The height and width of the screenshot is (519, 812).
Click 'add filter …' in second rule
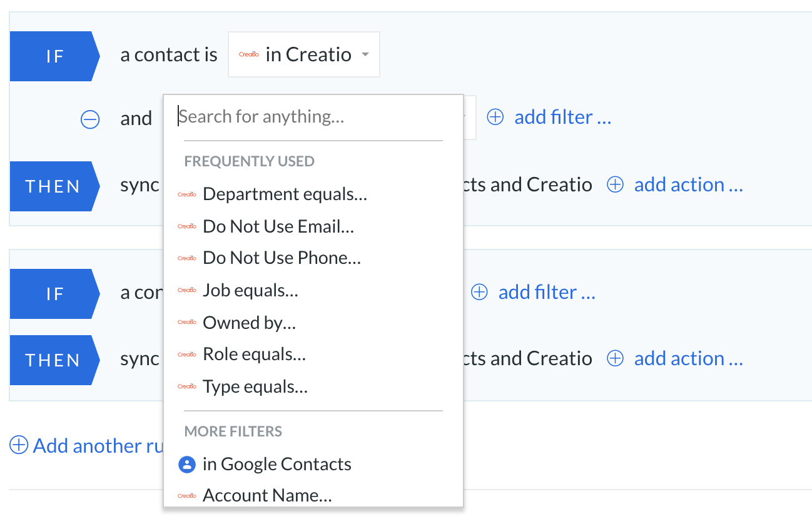click(x=547, y=292)
